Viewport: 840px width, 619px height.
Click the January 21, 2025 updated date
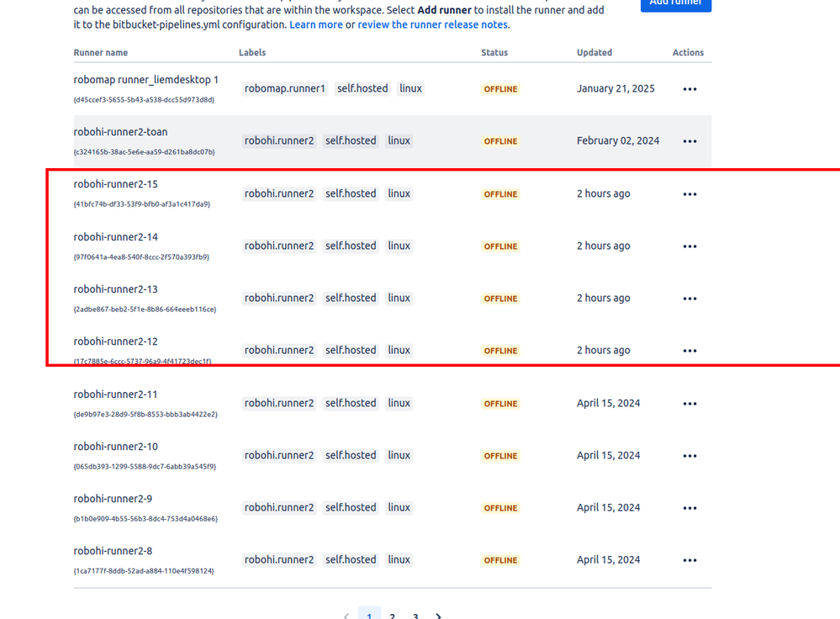point(615,88)
